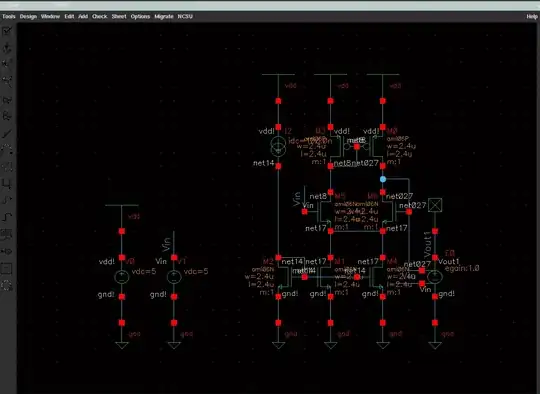Click the Add Pin icon
540x394 pixels.
(x=7, y=251)
